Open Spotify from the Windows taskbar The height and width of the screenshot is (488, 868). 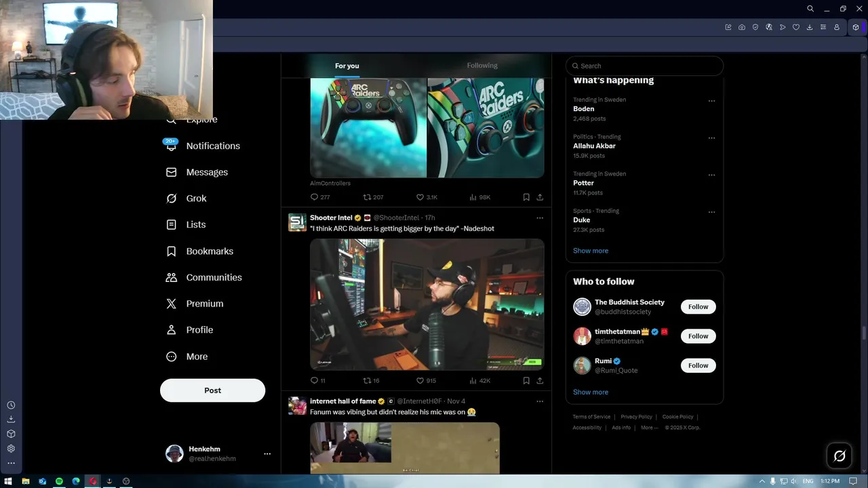point(59,481)
